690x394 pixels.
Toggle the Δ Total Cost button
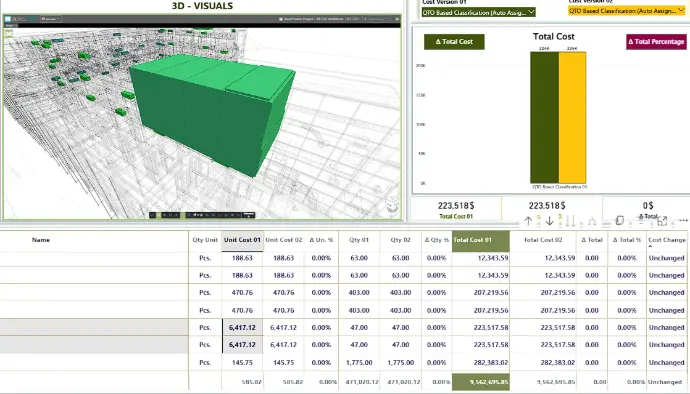point(454,41)
